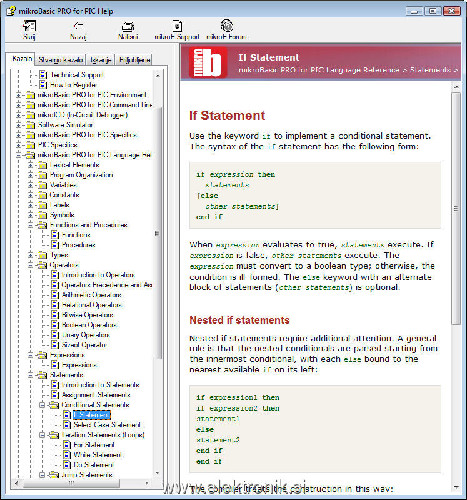
Task: Follow the Language Reference breadcrumb link in header
Action: pos(318,70)
